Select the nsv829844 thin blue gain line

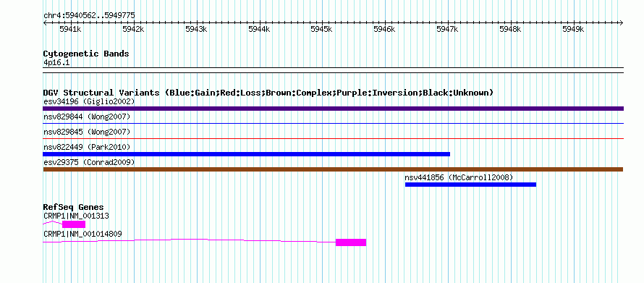pos(333,123)
